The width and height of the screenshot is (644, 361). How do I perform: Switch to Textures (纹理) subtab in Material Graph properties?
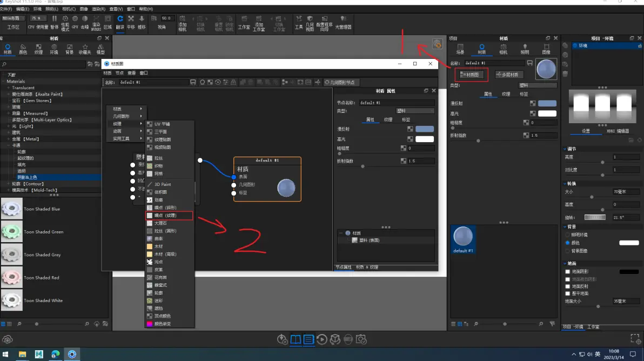[x=388, y=119]
